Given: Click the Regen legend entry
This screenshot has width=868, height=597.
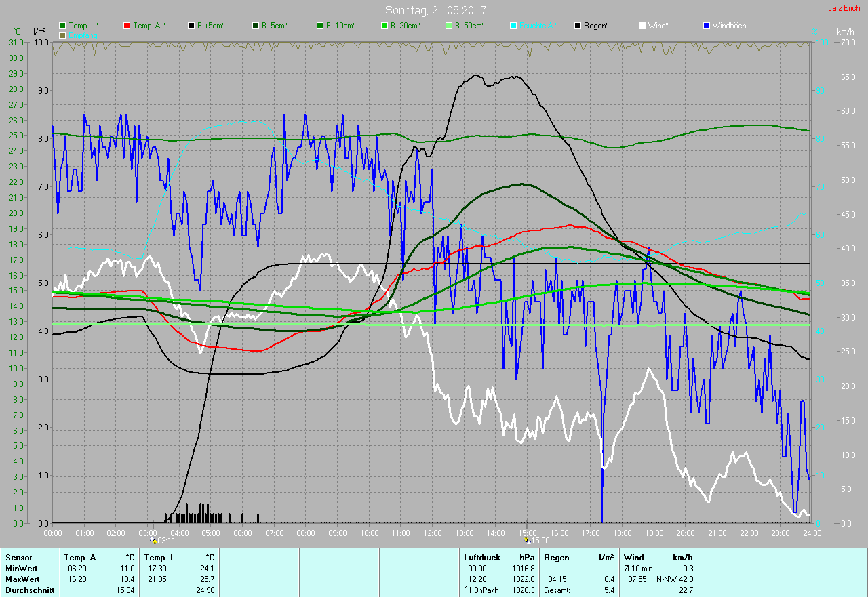Looking at the screenshot, I should pos(592,26).
